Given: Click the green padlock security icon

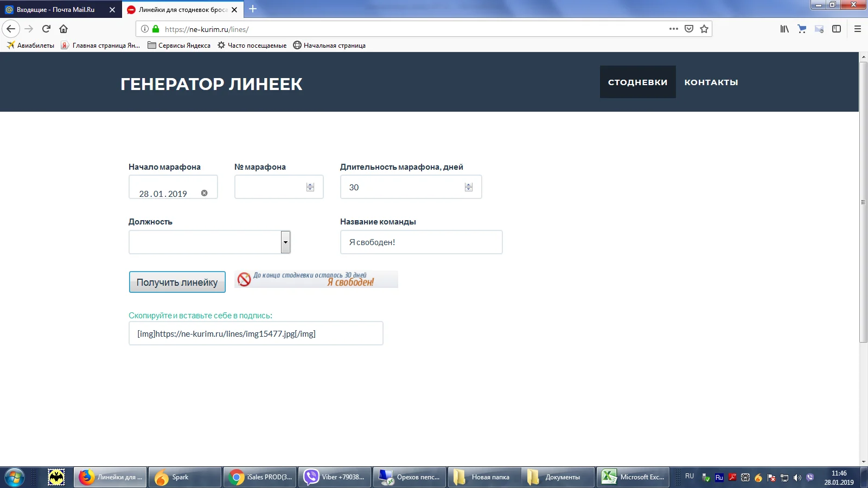Looking at the screenshot, I should tap(156, 29).
